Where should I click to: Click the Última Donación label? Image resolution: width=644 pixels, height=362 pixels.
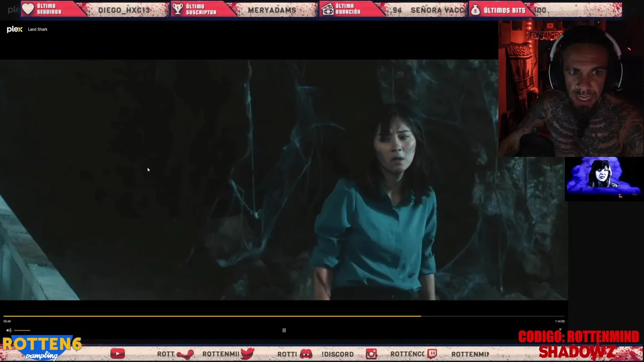(348, 10)
